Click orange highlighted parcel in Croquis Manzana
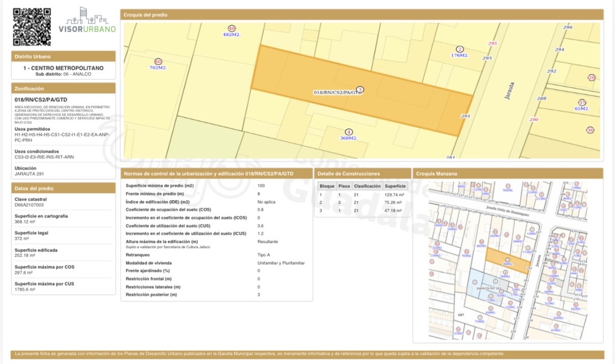 [x=507, y=259]
